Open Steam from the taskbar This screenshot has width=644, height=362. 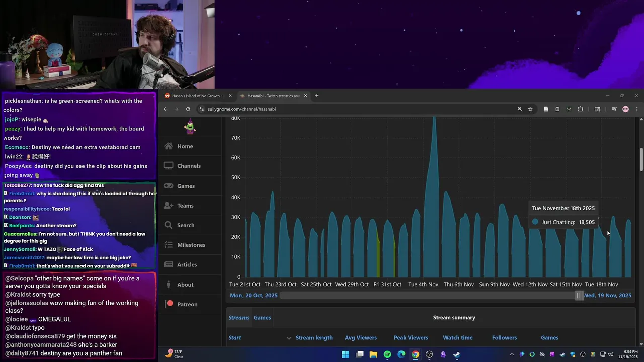point(457,354)
